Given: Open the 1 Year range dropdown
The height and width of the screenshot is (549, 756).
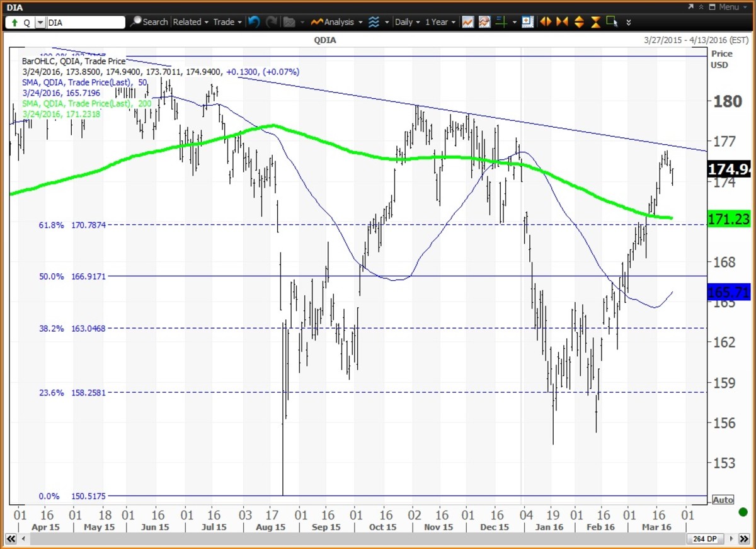Looking at the screenshot, I should tap(440, 22).
